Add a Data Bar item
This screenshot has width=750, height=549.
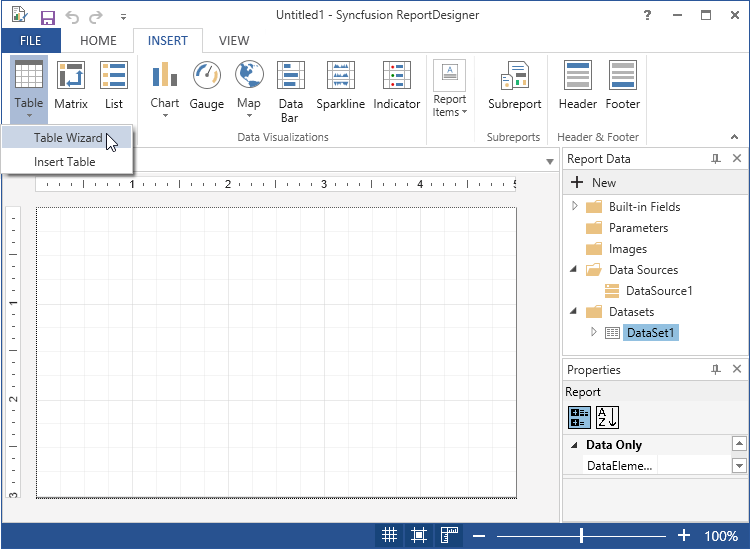tap(291, 90)
